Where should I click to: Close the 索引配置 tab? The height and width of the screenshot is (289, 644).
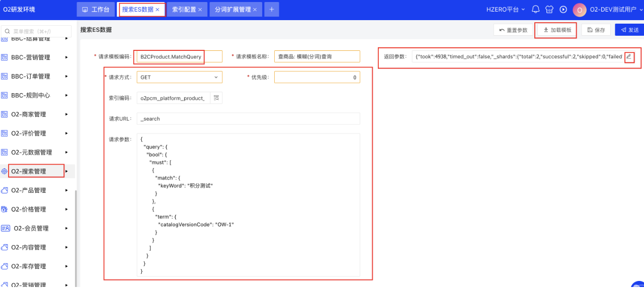coord(200,10)
